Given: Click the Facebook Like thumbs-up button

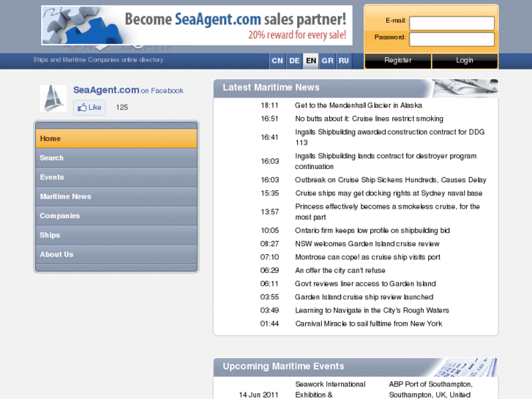Looking at the screenshot, I should tap(89, 108).
